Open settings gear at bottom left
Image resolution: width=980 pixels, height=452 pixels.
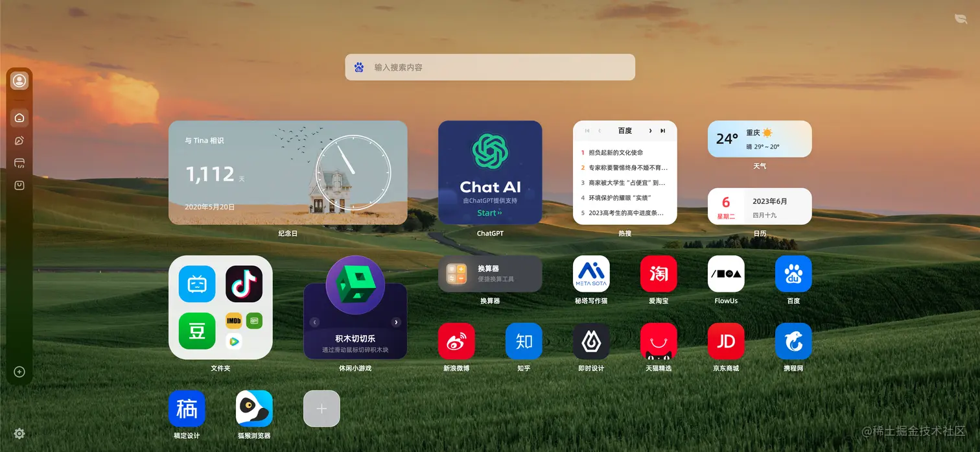[x=19, y=433]
